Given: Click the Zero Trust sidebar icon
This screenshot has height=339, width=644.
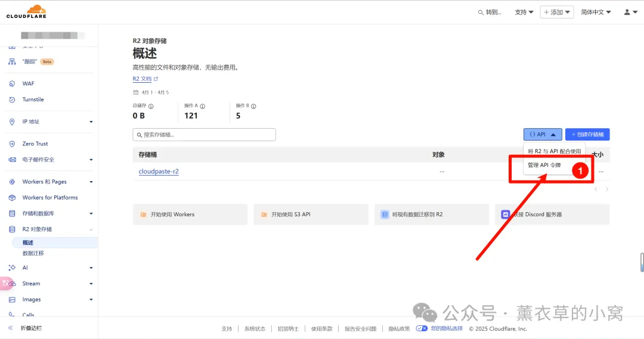Looking at the screenshot, I should pyautogui.click(x=12, y=144).
